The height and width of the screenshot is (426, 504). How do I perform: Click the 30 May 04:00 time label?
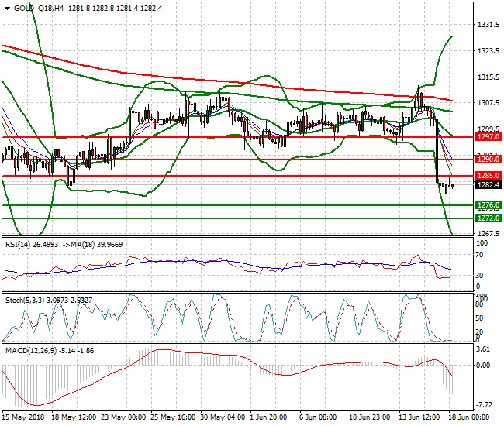click(x=223, y=417)
